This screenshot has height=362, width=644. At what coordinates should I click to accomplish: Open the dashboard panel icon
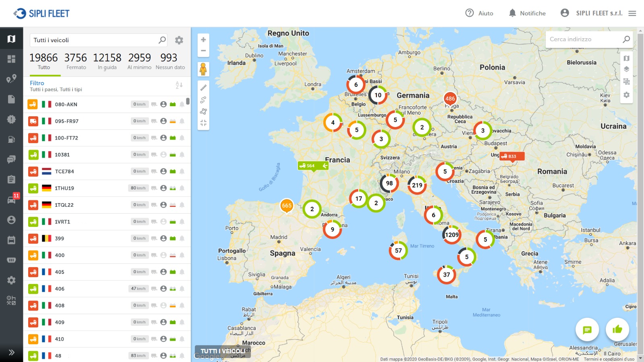pyautogui.click(x=12, y=59)
